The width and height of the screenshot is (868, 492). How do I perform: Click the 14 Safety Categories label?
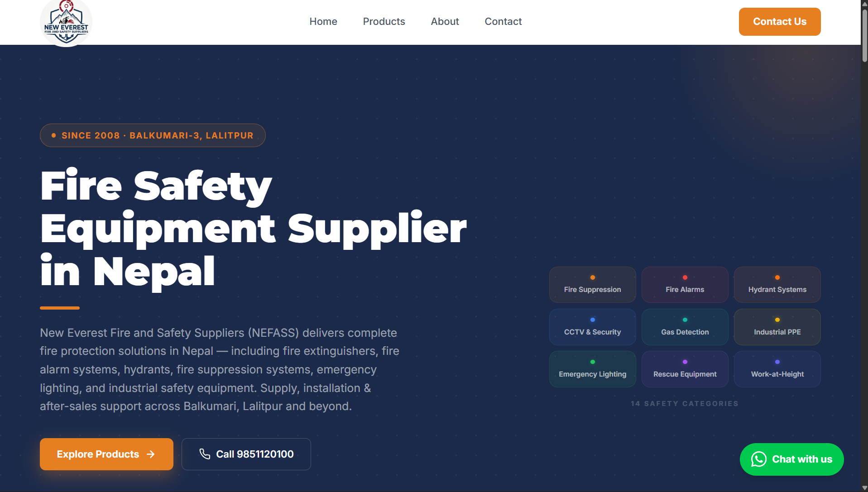685,404
